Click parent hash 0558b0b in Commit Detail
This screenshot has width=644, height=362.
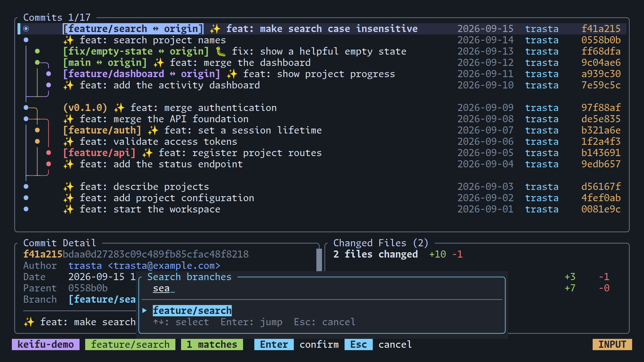tap(88, 288)
